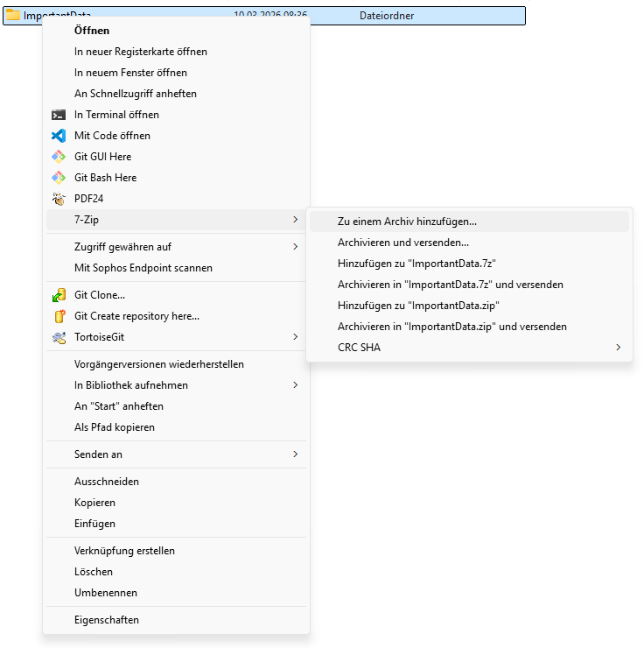644x648 pixels.
Task: Choose Als Pfad kopieren
Action: pos(115,427)
